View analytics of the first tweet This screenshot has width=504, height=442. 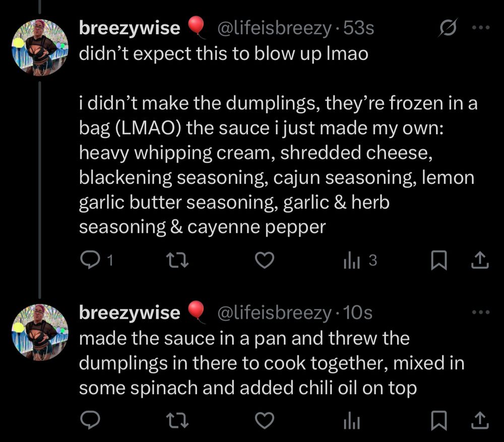(x=351, y=260)
